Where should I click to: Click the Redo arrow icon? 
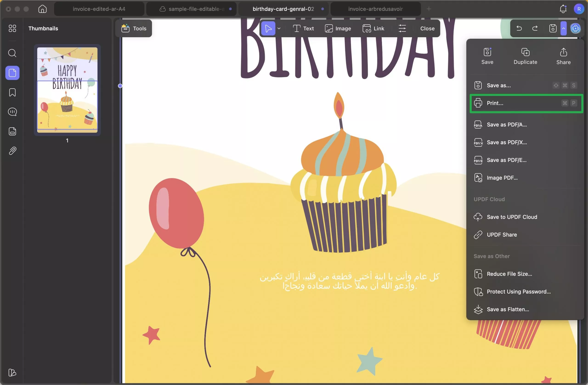(x=535, y=28)
